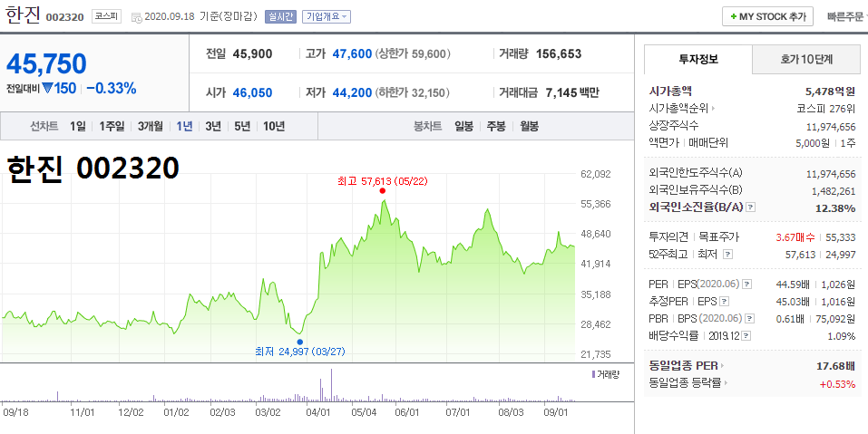Click the help icon next to 외국인소진율(B/A)
Image resolution: width=868 pixels, height=434 pixels.
click(x=751, y=207)
